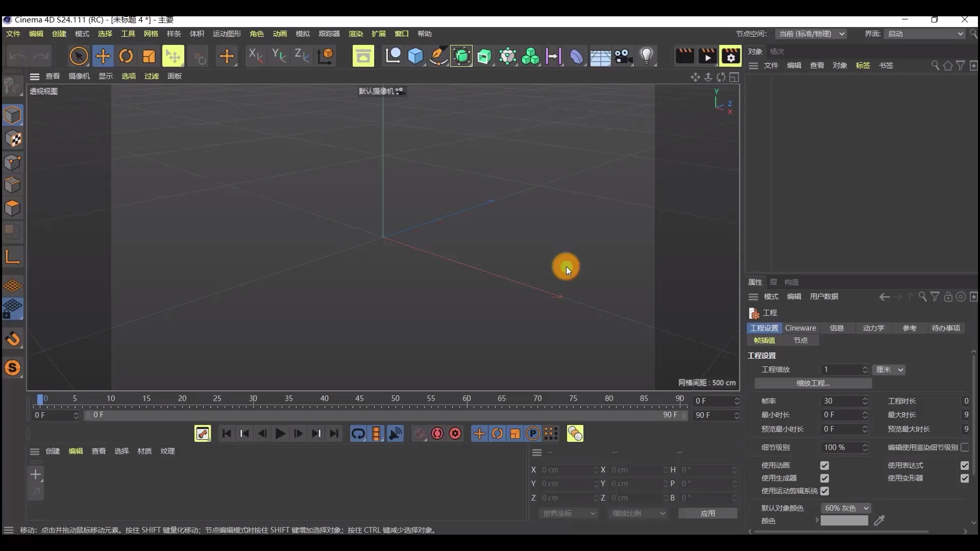Select the Live Selection tool
This screenshot has height=551, width=980.
[x=79, y=56]
